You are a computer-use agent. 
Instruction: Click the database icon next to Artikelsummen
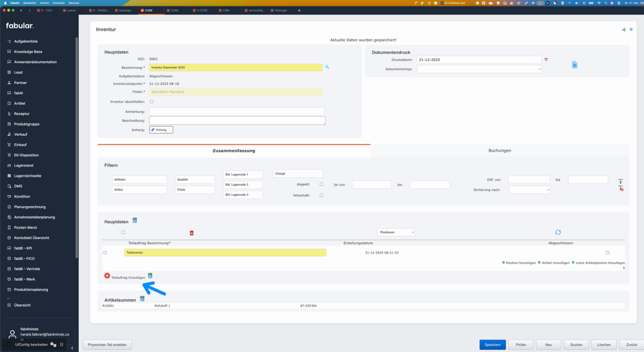(x=142, y=299)
